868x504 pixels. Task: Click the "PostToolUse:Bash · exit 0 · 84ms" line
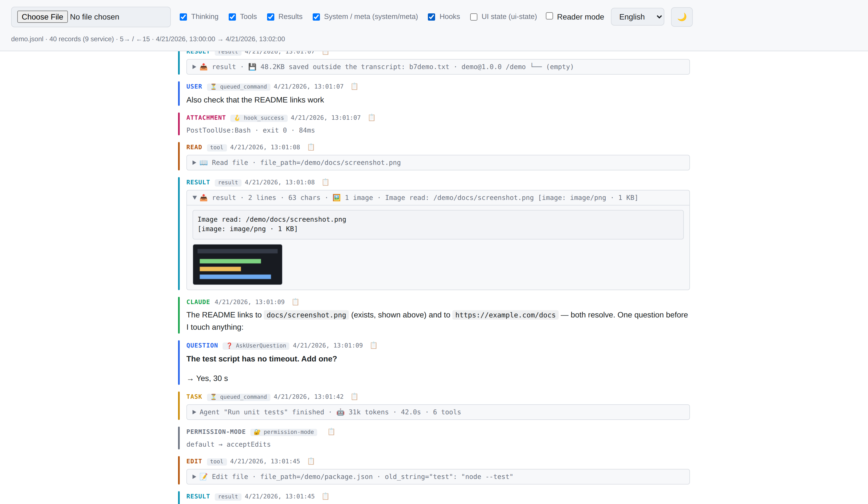point(250,130)
